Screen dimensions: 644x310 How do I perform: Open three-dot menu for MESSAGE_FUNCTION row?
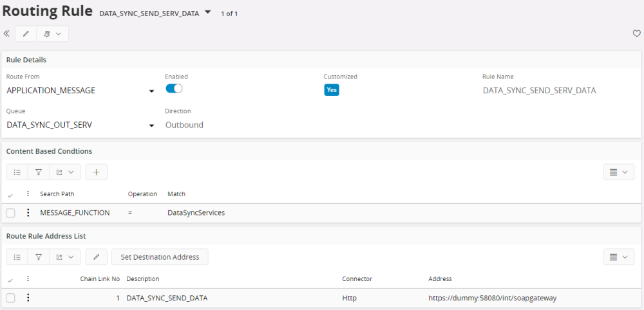point(28,213)
